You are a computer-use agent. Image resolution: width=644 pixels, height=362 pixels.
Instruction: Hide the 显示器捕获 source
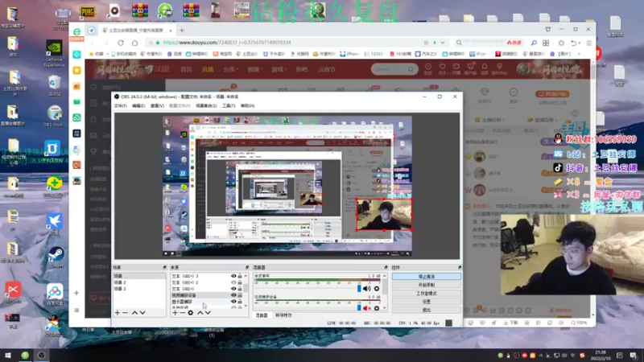[233, 302]
